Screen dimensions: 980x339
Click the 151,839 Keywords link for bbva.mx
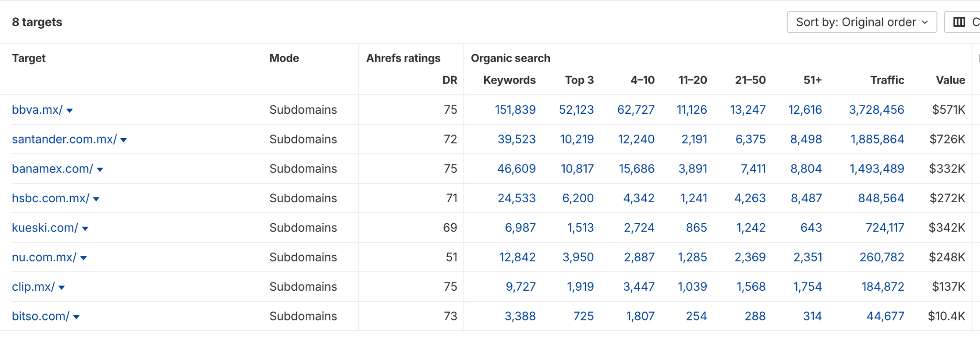click(x=515, y=109)
